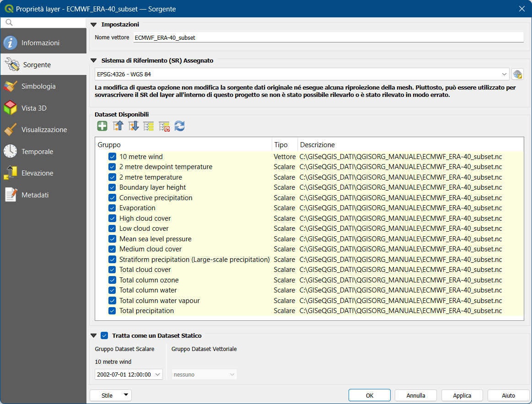Image resolution: width=532 pixels, height=404 pixels.
Task: Toggle Tratta come un Dataset Statico checkbox
Action: tap(104, 335)
